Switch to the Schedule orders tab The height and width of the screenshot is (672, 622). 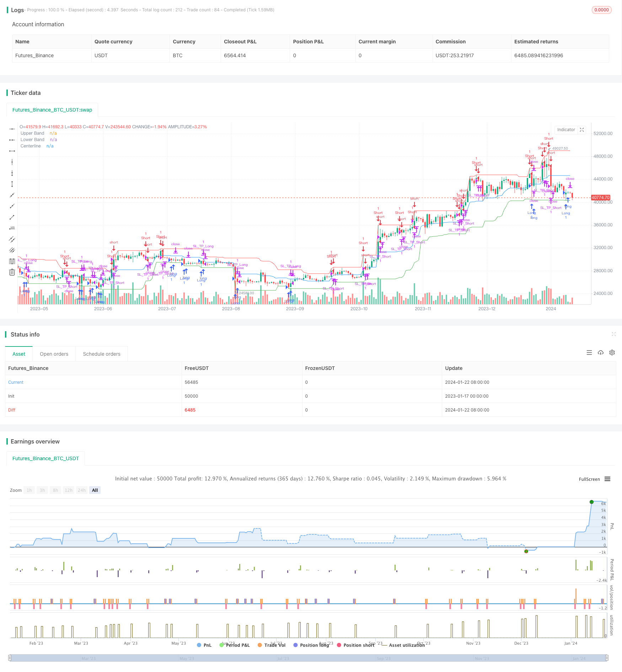(x=102, y=354)
